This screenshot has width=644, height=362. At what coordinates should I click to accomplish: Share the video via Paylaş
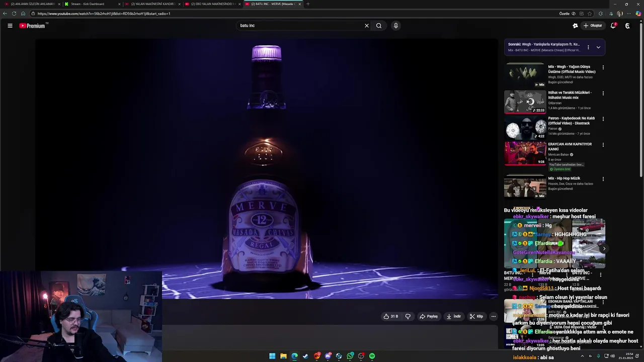coord(429,316)
